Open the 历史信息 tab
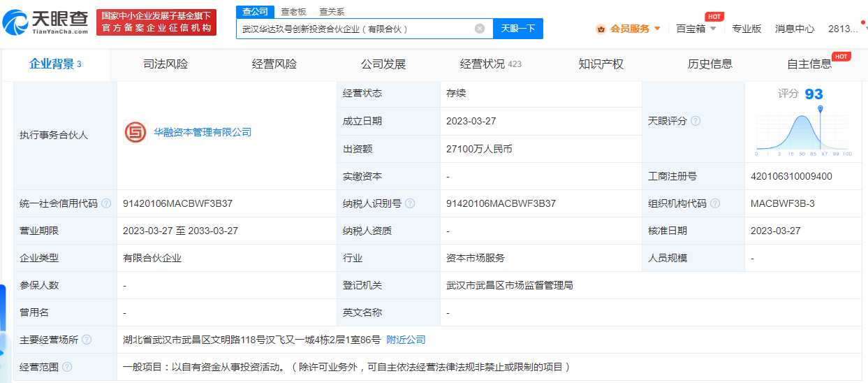Screen dimensions: 868x383 coord(710,64)
